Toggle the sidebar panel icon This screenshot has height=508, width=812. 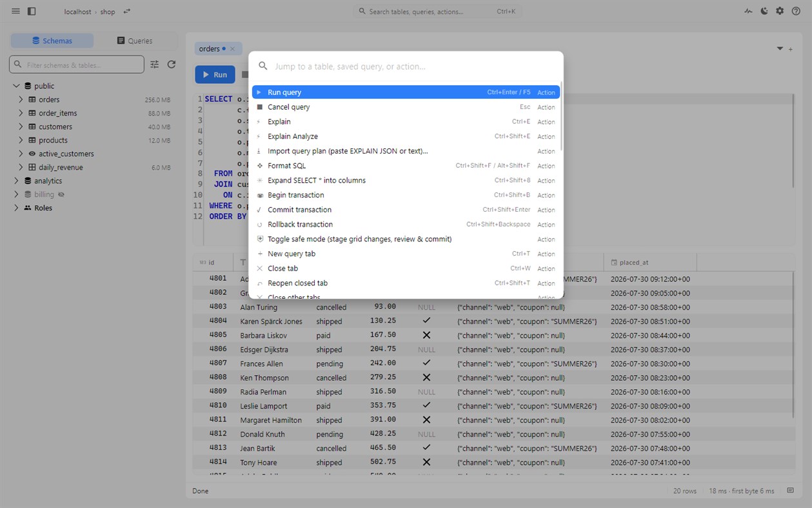pos(32,12)
